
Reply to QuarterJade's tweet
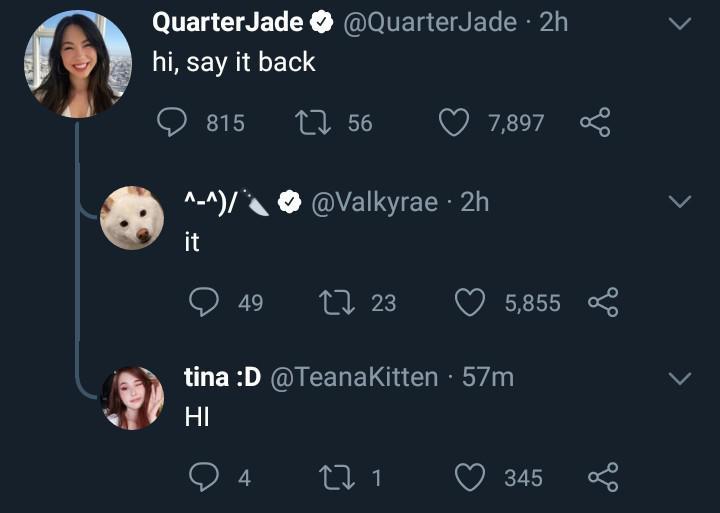pyautogui.click(x=173, y=123)
